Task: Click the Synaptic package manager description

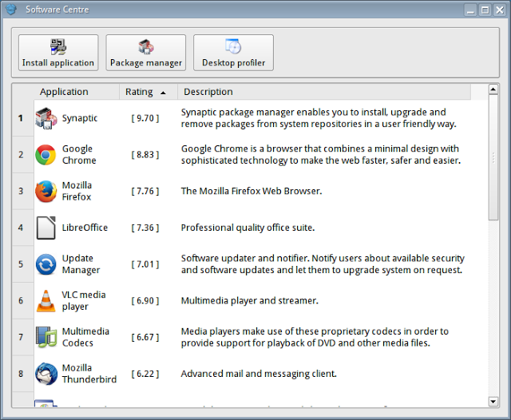Action: click(x=319, y=118)
